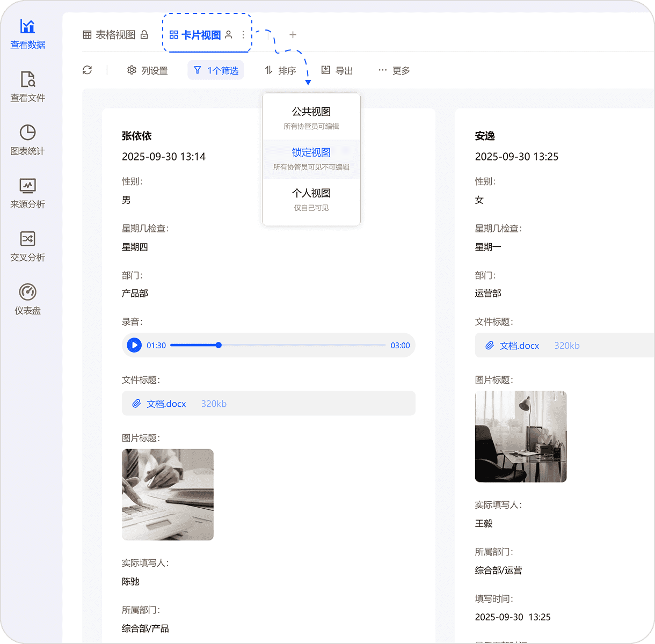Open the three-dot menu on 卡片视图 tab
Image resolution: width=655 pixels, height=644 pixels.
pos(243,35)
